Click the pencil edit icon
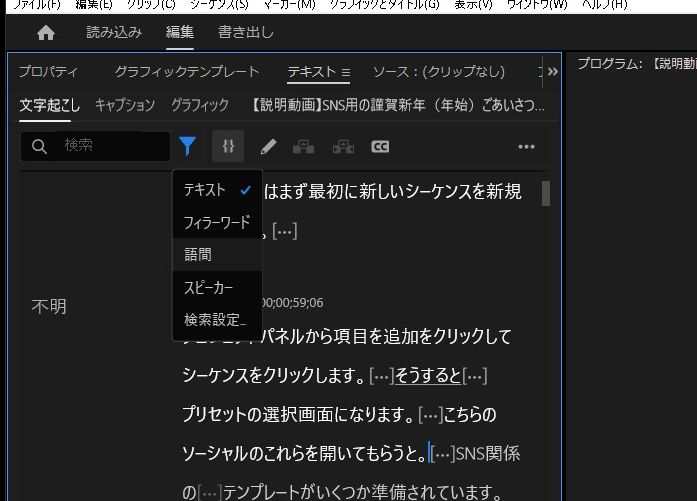 268,147
